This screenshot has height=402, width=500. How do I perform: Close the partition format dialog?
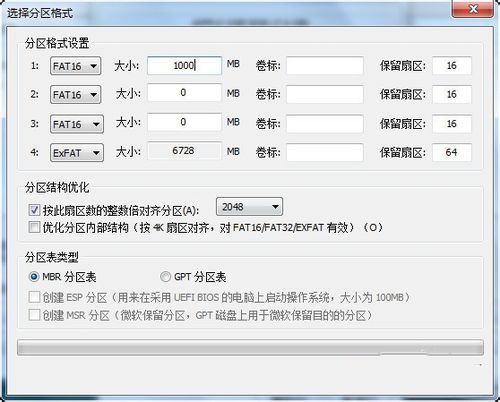[x=473, y=9]
